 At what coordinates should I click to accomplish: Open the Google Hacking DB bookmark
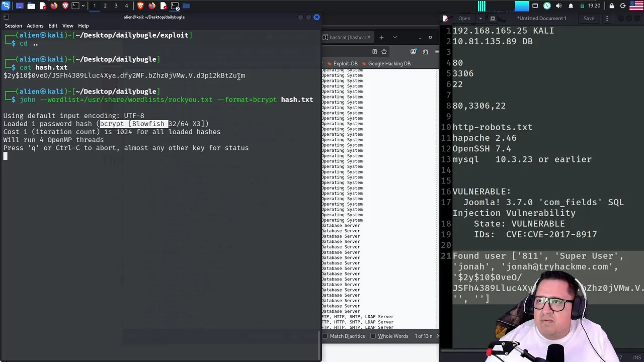[385, 63]
